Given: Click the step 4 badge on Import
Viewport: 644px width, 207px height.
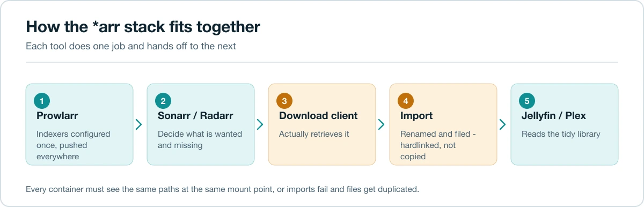Looking at the screenshot, I should (406, 101).
